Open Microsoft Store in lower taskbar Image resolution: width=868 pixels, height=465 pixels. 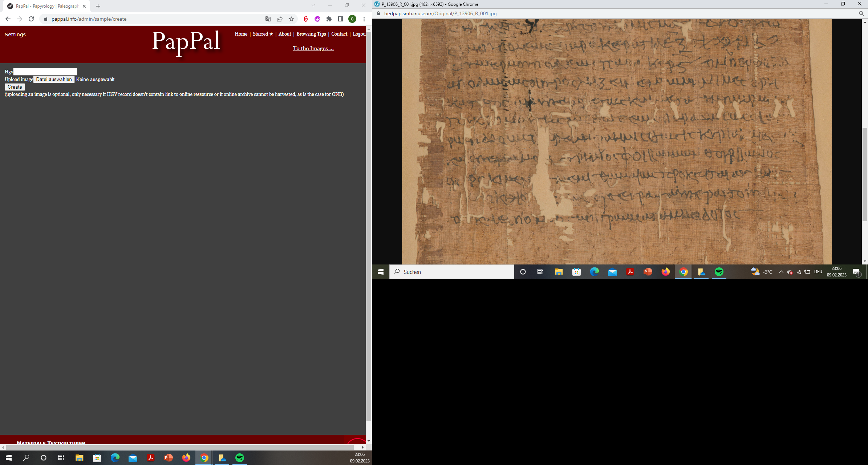[x=97, y=458]
